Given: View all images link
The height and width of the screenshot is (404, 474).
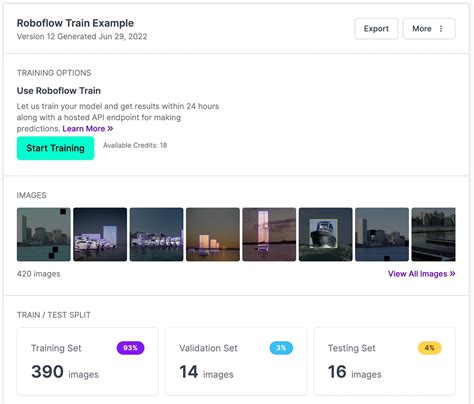Looking at the screenshot, I should click(421, 274).
